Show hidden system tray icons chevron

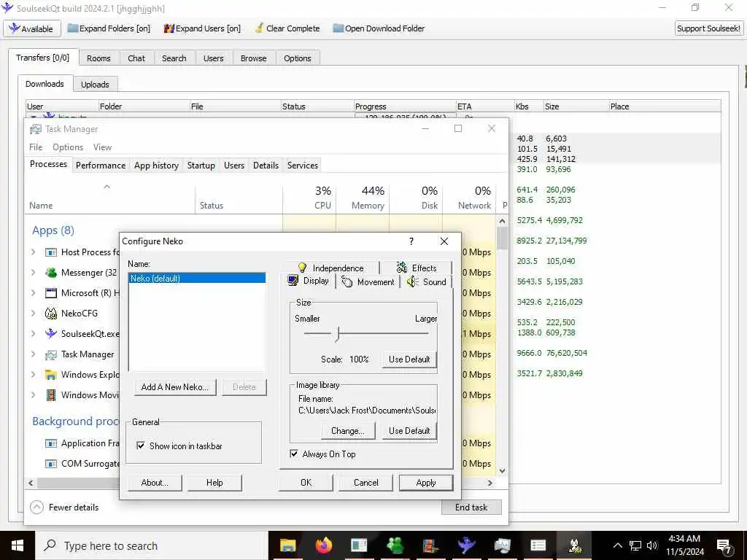617,545
